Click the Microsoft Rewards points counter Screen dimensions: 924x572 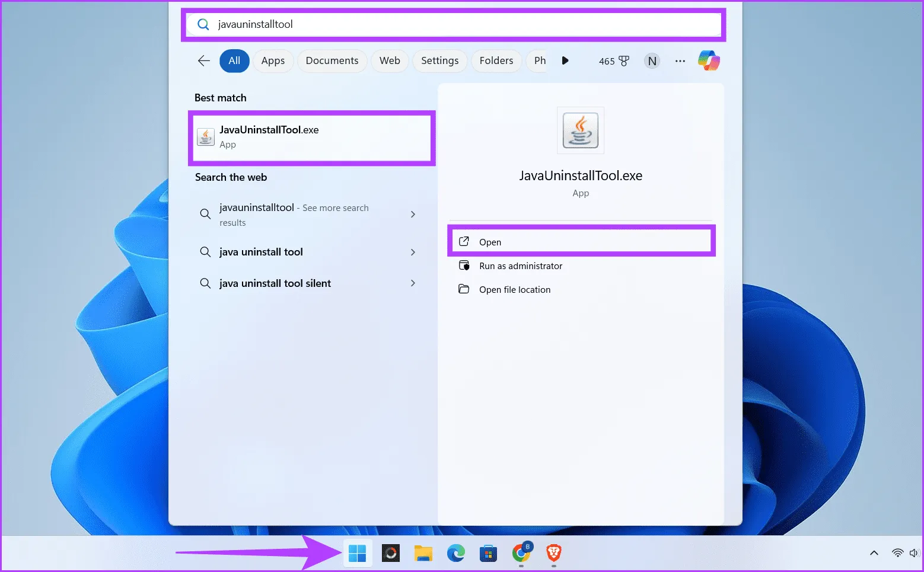point(613,60)
